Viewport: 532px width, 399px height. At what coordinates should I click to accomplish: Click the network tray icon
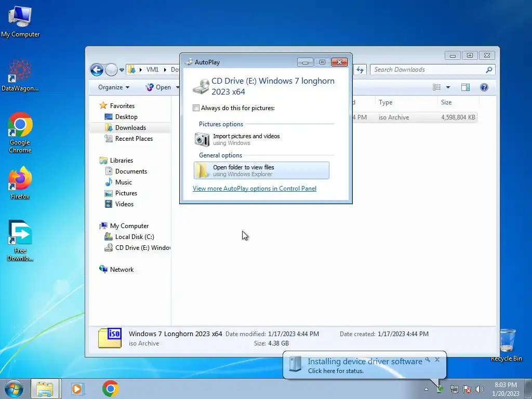click(x=454, y=389)
